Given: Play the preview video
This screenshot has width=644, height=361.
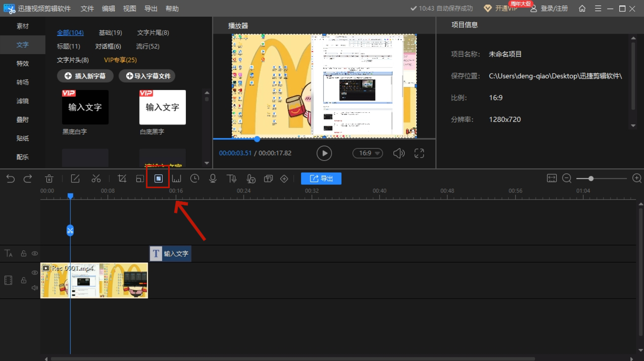Looking at the screenshot, I should 324,153.
